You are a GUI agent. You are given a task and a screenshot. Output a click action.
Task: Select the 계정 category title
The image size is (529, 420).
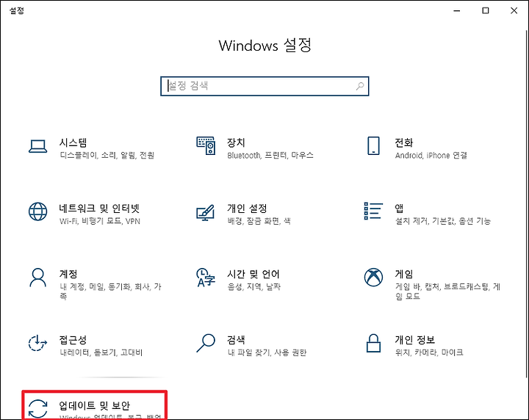(68, 274)
